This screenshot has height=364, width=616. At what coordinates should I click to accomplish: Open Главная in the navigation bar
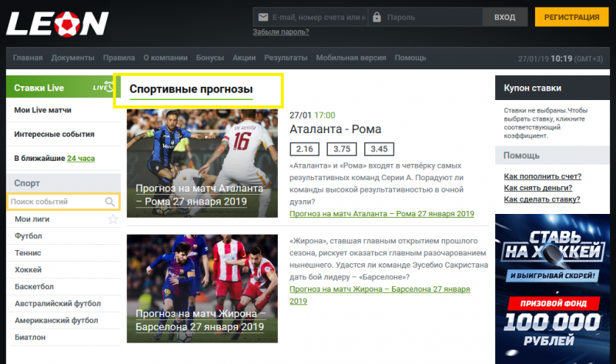tap(28, 58)
